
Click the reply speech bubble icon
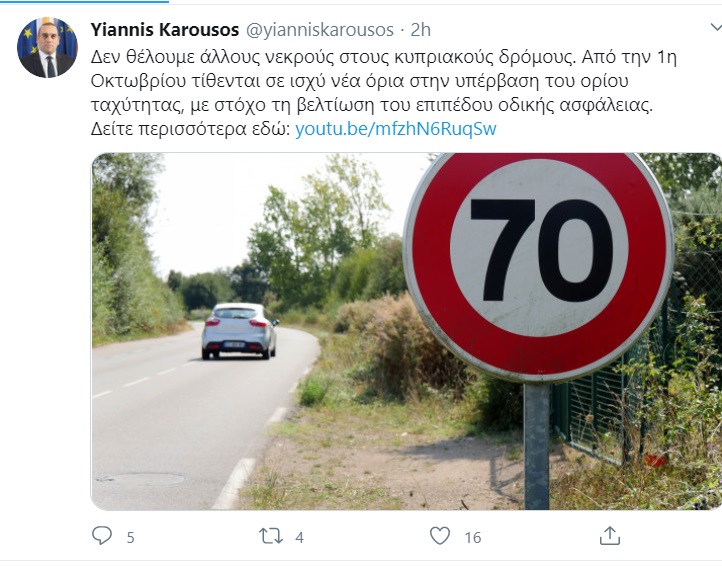102,536
